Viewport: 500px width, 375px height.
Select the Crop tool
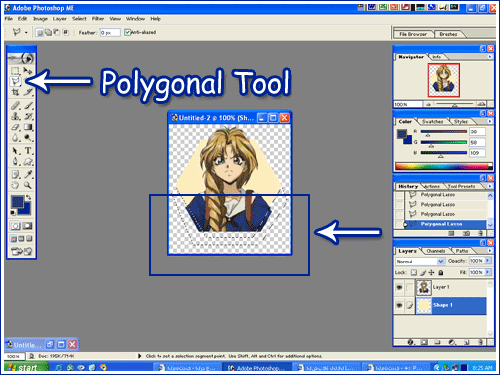click(x=15, y=92)
